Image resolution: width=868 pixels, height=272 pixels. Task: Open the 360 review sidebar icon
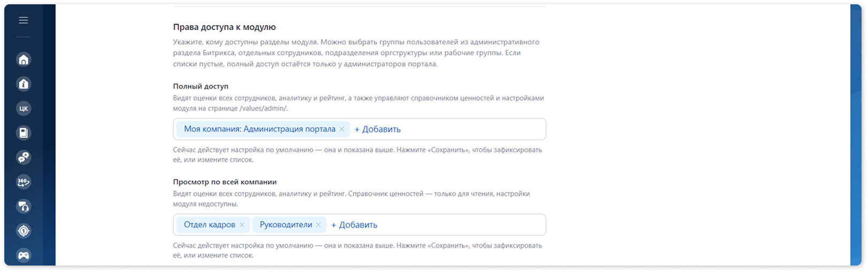[24, 182]
